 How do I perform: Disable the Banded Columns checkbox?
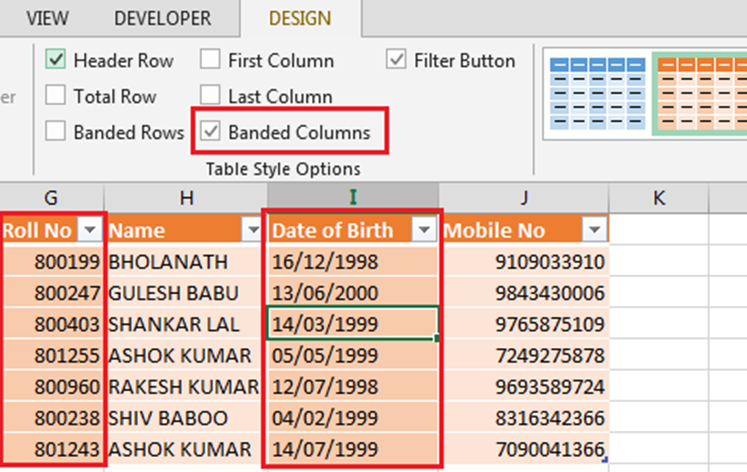point(211,132)
